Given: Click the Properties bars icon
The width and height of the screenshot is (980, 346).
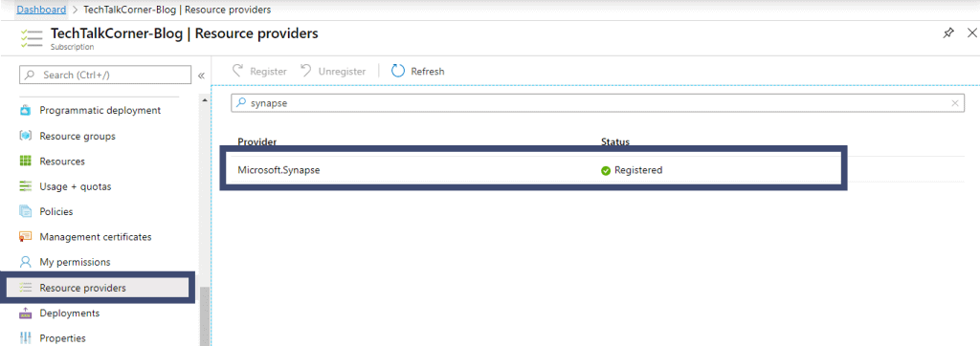Looking at the screenshot, I should click(x=25, y=338).
